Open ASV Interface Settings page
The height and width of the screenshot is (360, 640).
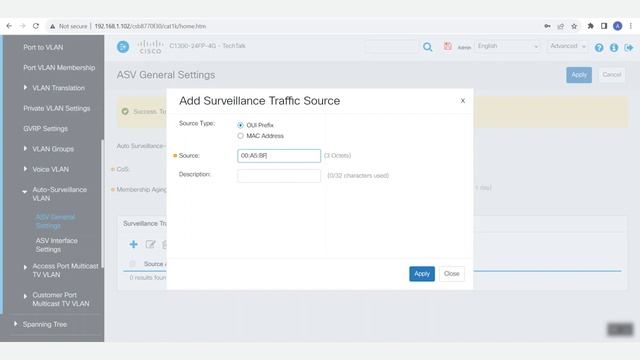pos(56,245)
